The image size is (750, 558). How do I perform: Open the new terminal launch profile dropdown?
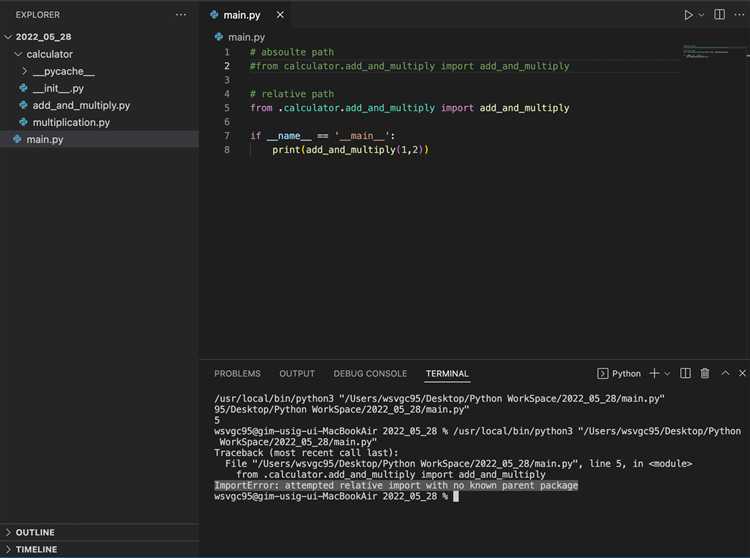tap(667, 373)
